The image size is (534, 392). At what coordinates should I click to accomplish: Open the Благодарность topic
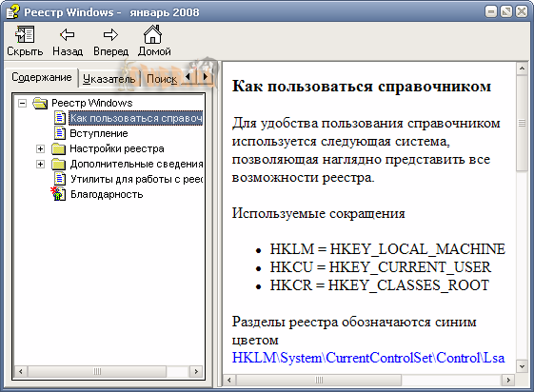click(x=107, y=194)
